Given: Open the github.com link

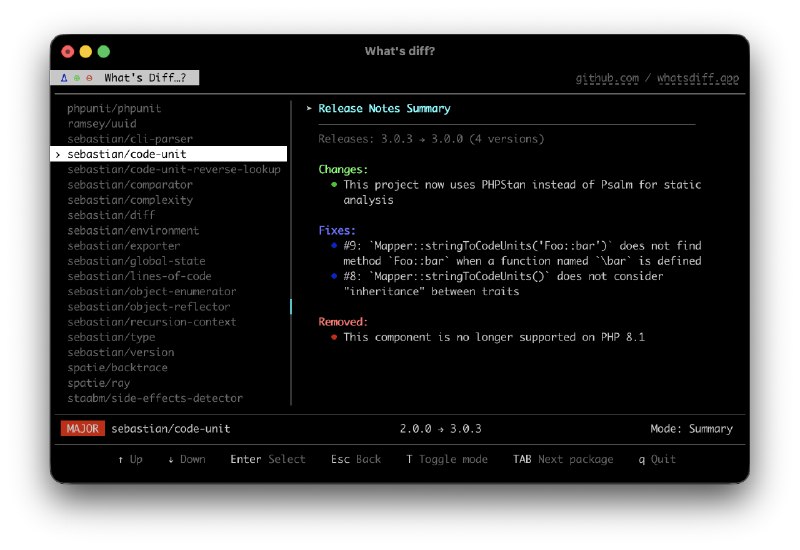Looking at the screenshot, I should tap(607, 78).
